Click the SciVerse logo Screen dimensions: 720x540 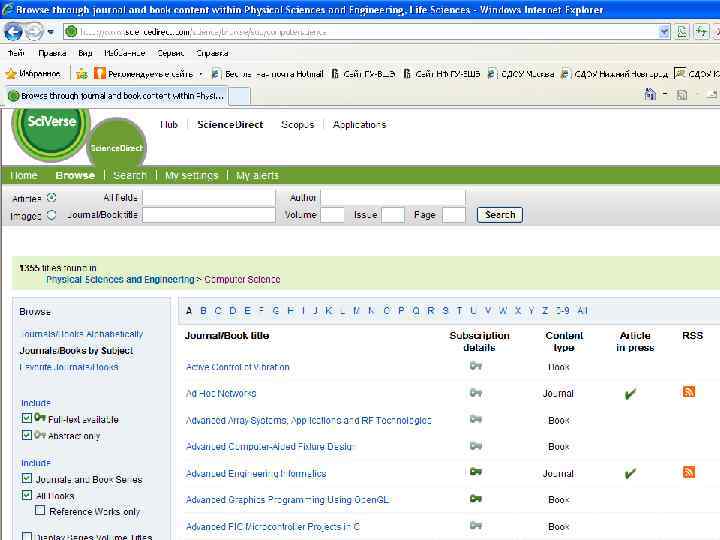51,133
